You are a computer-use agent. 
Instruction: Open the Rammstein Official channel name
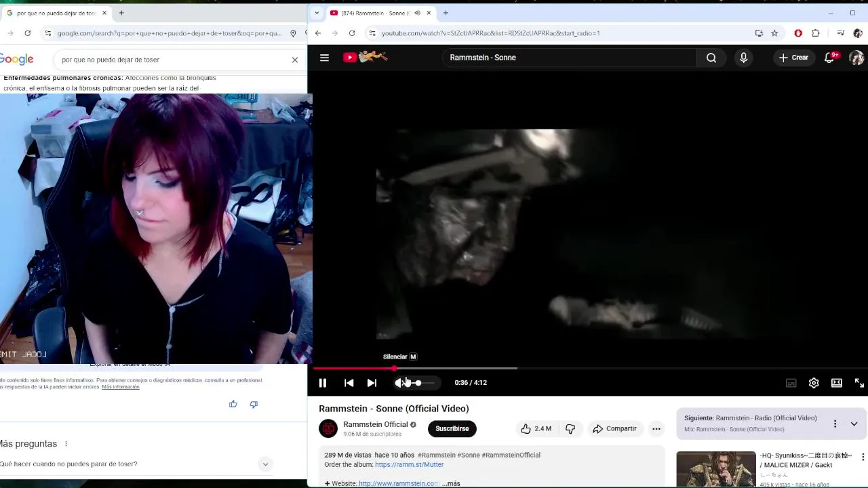[x=376, y=424]
